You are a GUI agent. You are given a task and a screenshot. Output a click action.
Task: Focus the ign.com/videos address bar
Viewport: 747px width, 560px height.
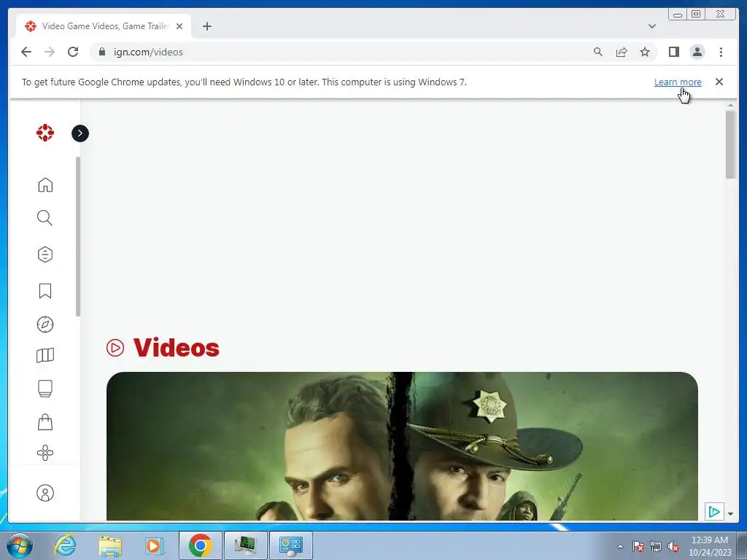[x=343, y=52]
